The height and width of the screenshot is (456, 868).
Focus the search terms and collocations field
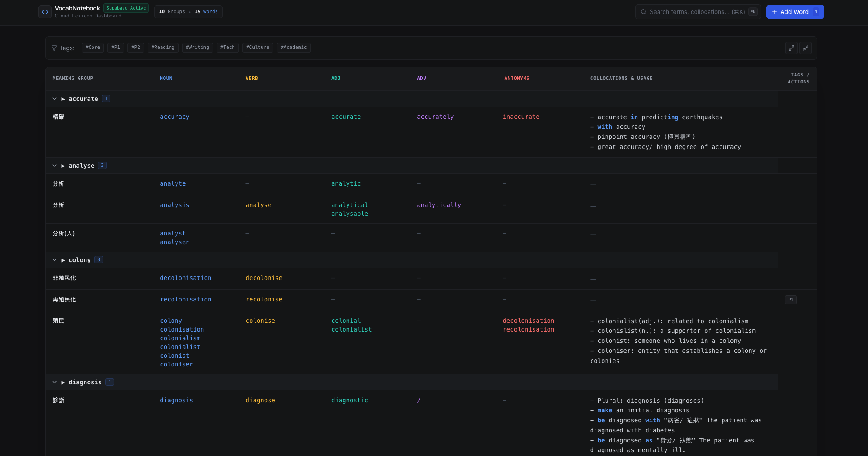point(698,12)
